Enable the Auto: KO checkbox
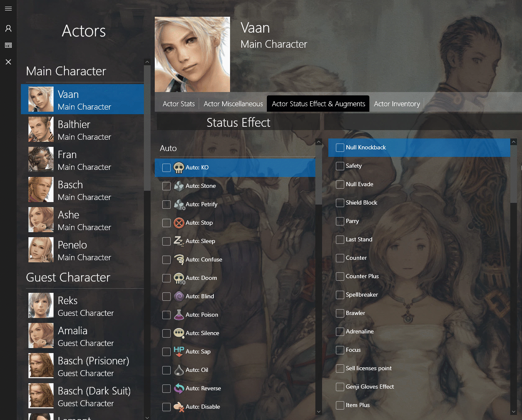Image resolution: width=522 pixels, height=420 pixels. pyautogui.click(x=166, y=168)
